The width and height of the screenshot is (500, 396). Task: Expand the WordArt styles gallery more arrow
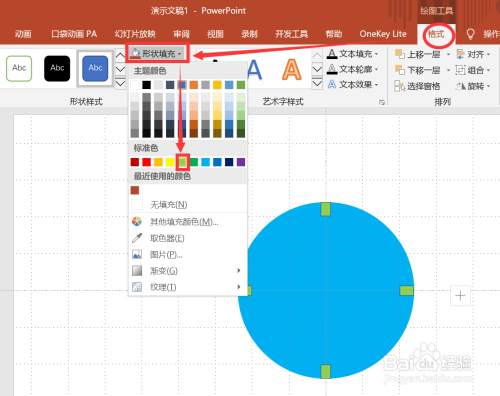[317, 83]
